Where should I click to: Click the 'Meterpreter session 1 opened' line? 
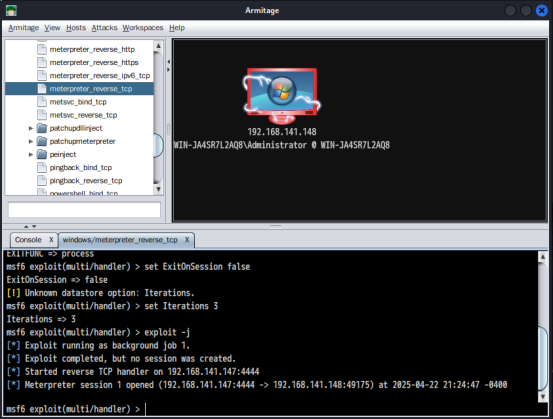(257, 385)
